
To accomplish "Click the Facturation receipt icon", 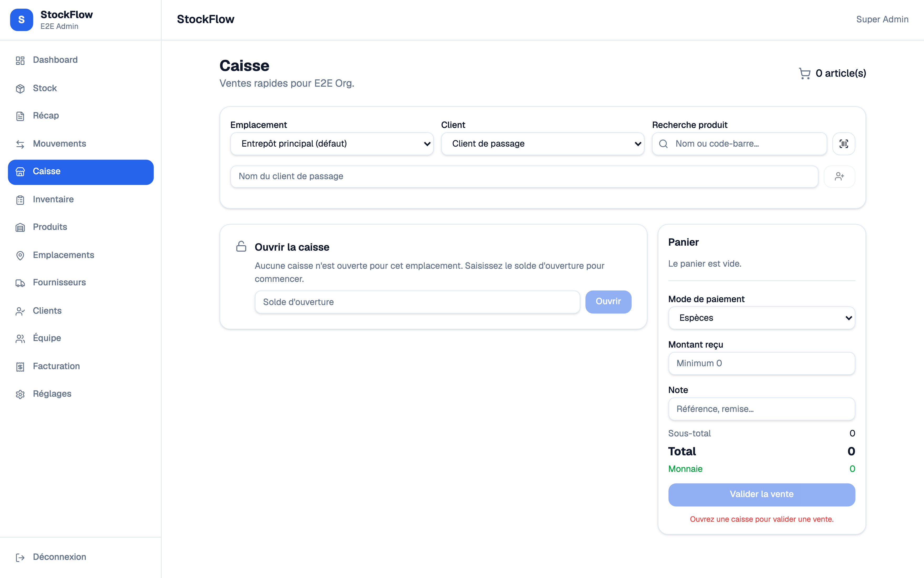I will coord(20,367).
